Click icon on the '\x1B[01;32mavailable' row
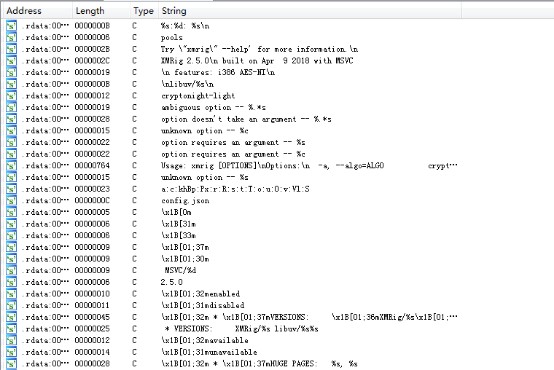The height and width of the screenshot is (370, 554). (11, 341)
